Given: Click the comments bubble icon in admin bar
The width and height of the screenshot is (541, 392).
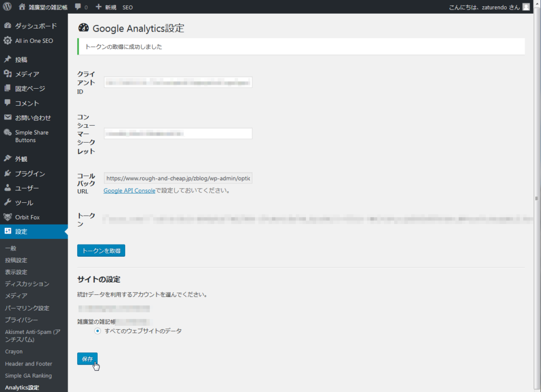Looking at the screenshot, I should point(78,7).
